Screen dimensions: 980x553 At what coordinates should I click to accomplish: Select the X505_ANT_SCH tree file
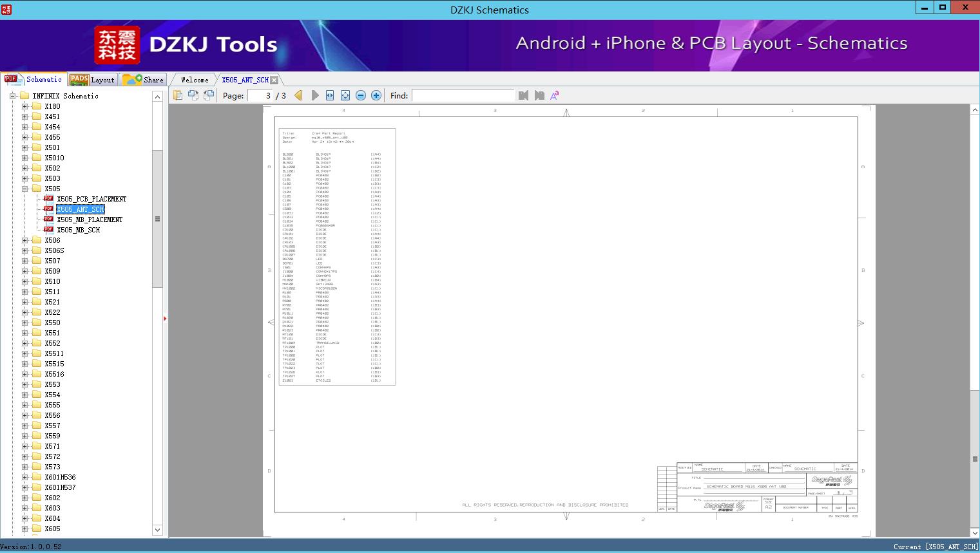80,209
